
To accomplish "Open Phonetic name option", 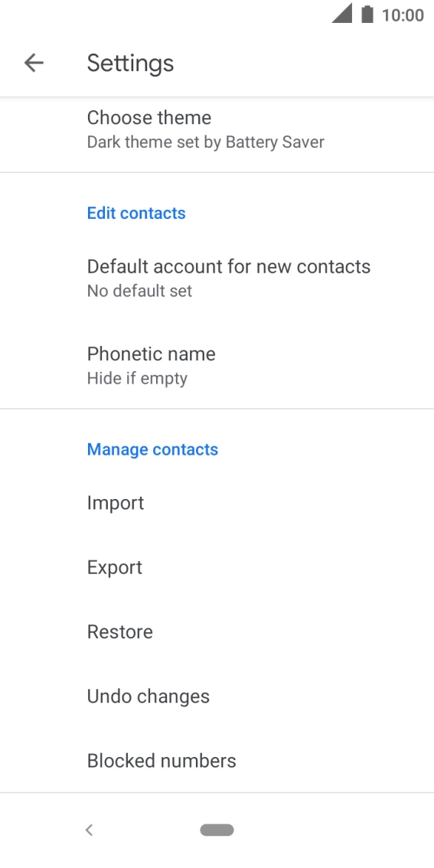I will click(217, 365).
